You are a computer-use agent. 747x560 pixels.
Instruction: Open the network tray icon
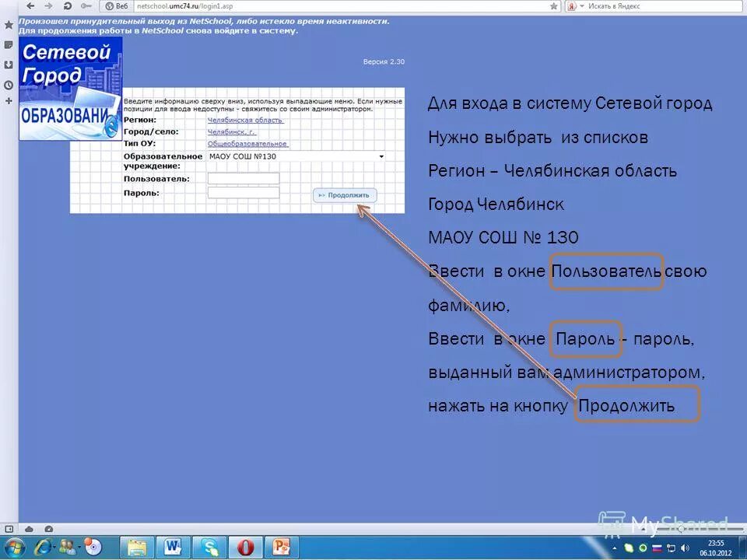coord(671,548)
